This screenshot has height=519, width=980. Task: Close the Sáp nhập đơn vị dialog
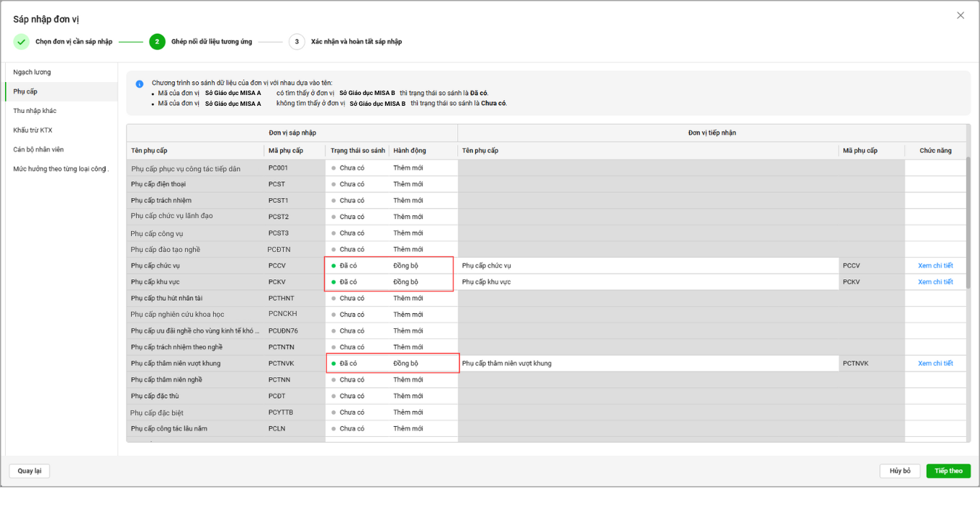pos(960,15)
